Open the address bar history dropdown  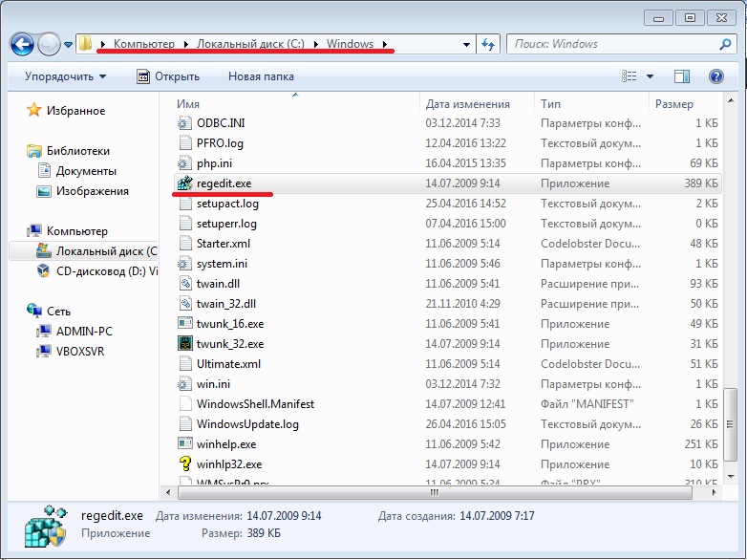coord(466,44)
